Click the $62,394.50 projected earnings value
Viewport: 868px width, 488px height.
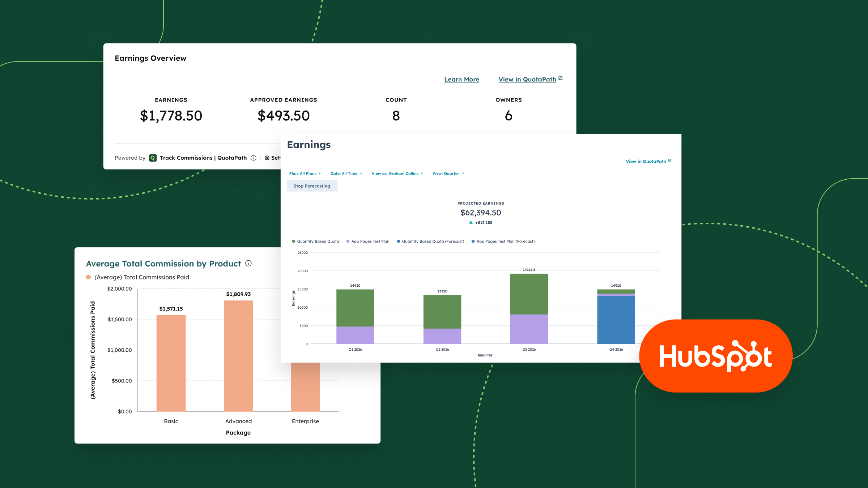click(481, 213)
